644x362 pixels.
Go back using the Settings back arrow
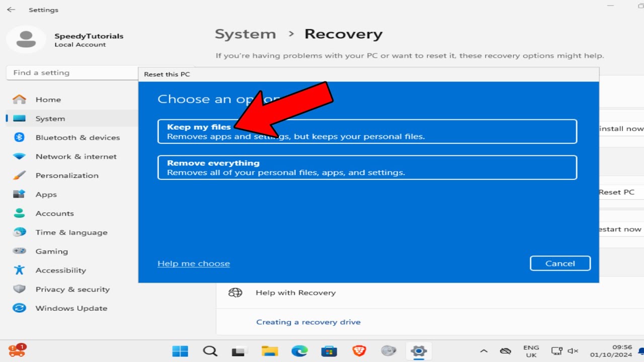pos(11,10)
